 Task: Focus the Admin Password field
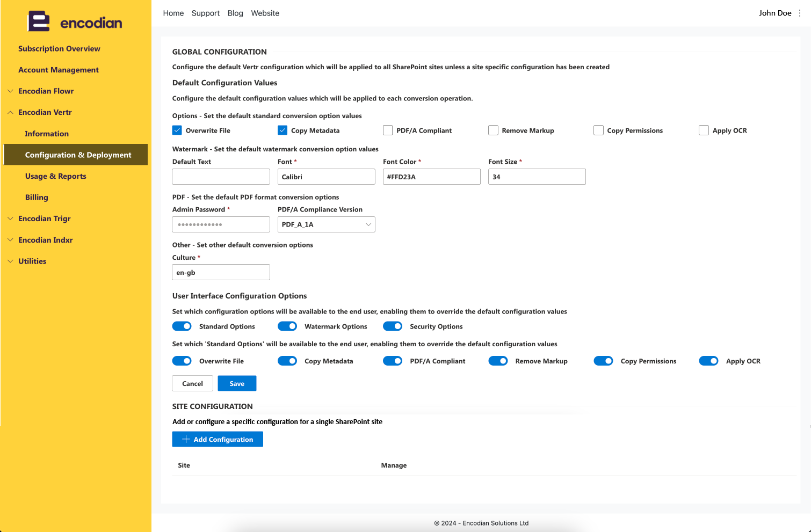221,224
